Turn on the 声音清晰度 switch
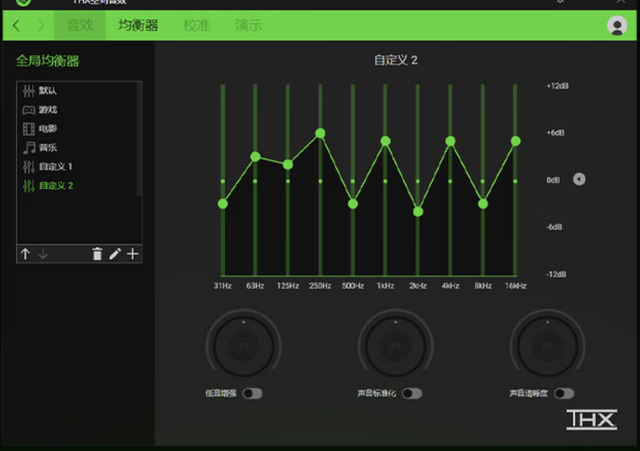This screenshot has width=640, height=451. coord(564,394)
